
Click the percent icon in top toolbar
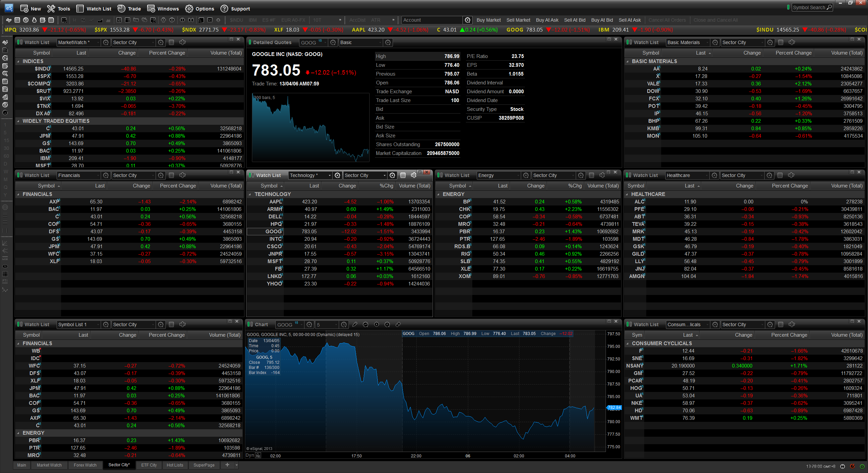point(144,20)
